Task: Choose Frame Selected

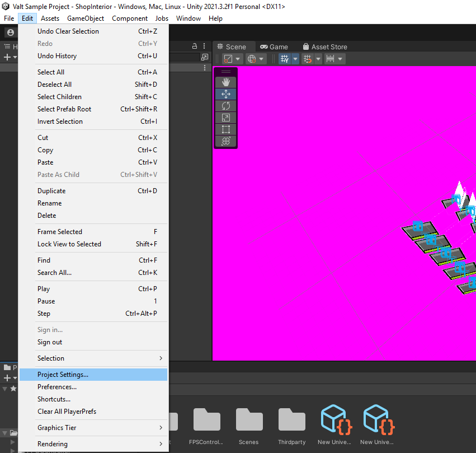Action: click(x=93, y=232)
